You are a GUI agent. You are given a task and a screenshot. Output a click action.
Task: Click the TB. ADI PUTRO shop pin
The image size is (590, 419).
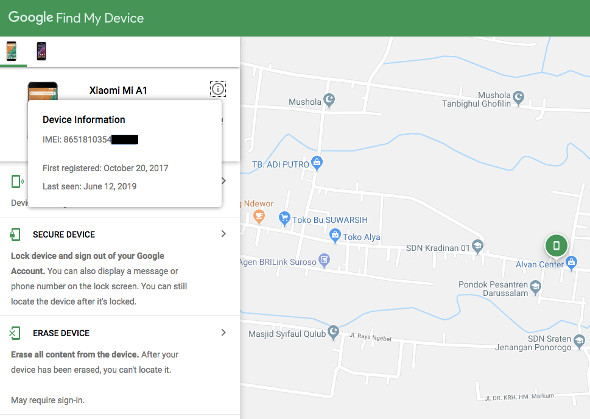coord(317,163)
